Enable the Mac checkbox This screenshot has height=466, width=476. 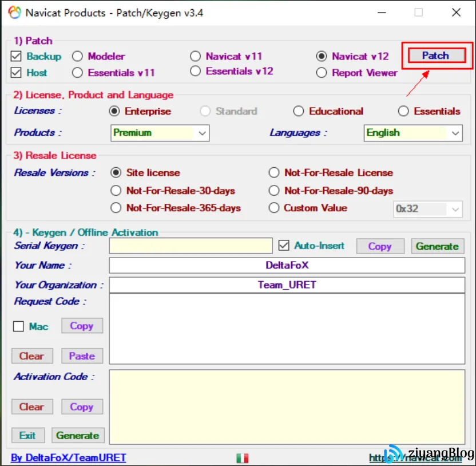(19, 326)
